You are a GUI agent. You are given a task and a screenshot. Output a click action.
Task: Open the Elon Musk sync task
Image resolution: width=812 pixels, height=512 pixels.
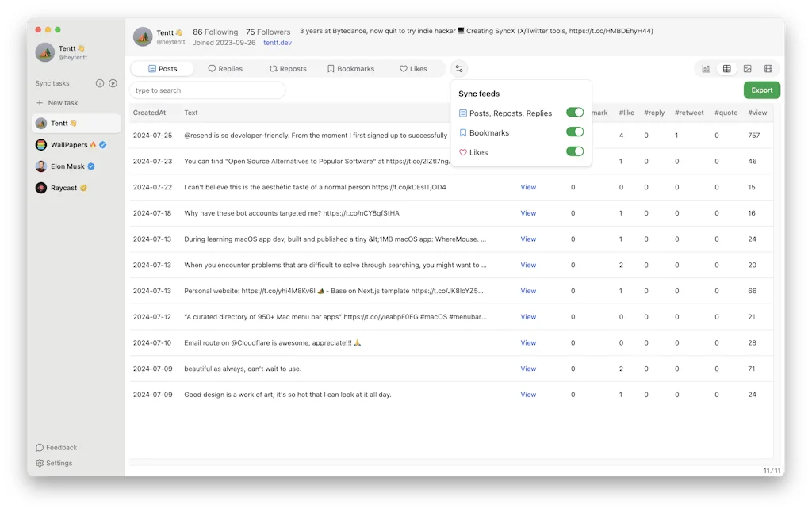[68, 166]
